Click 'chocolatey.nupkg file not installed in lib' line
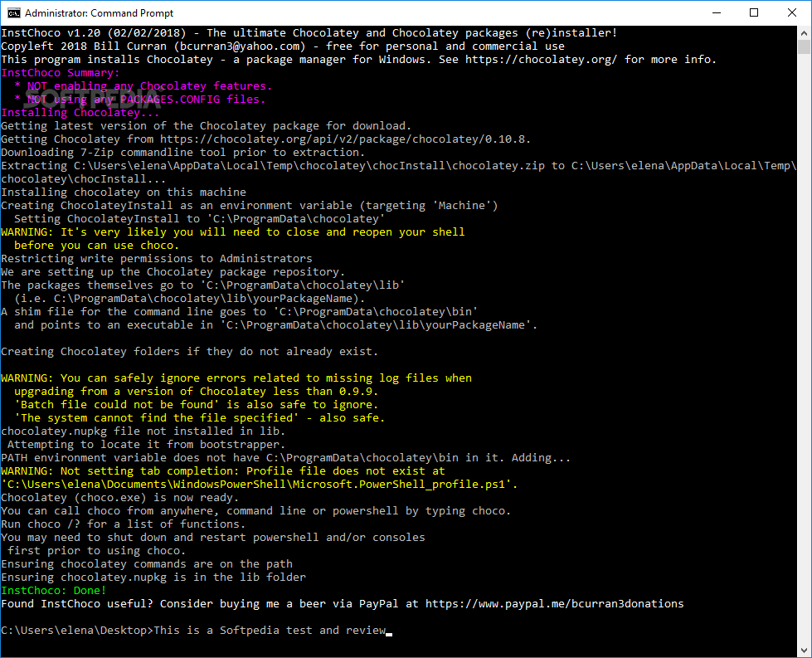 143,431
